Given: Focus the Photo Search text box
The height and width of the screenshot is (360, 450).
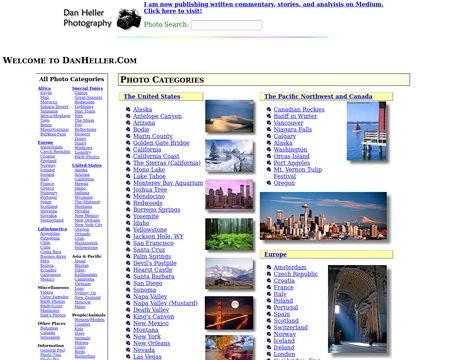Looking at the screenshot, I should tap(226, 25).
